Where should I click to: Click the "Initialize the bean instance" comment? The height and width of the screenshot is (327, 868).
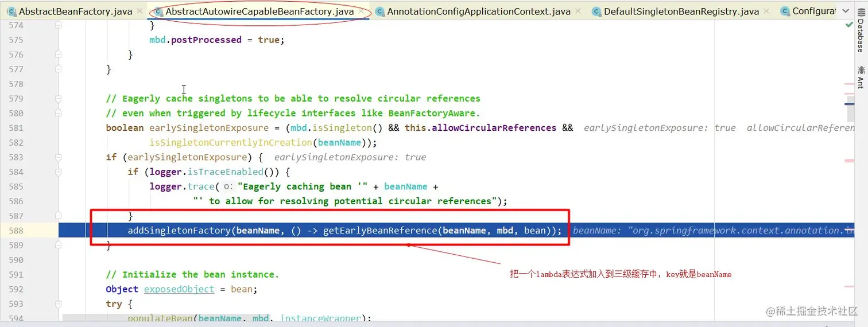tap(192, 274)
